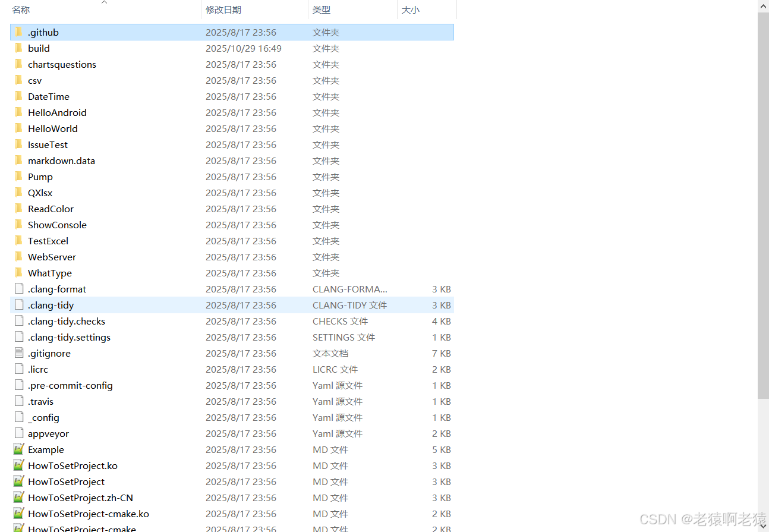Screen dimensions: 769x532
Task: Click the DateTime folder icon
Action: 18,96
